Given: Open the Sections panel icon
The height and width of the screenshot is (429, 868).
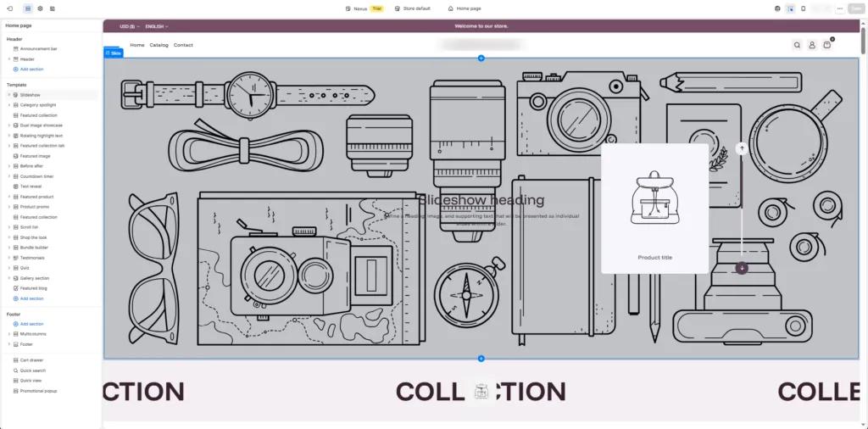Looking at the screenshot, I should (x=28, y=8).
